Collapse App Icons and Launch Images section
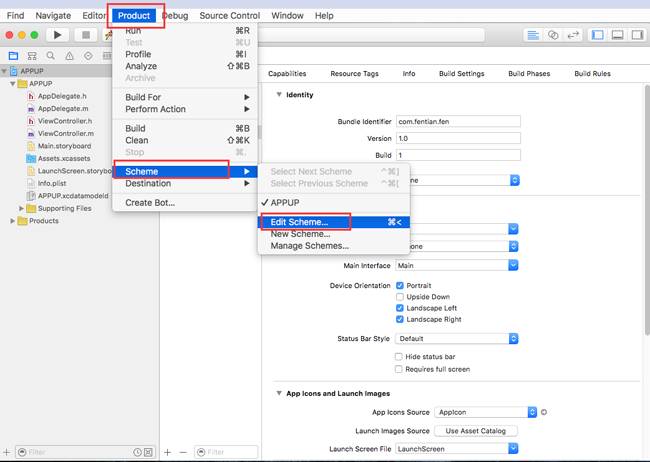Viewport: 650px width, 462px height. click(279, 393)
